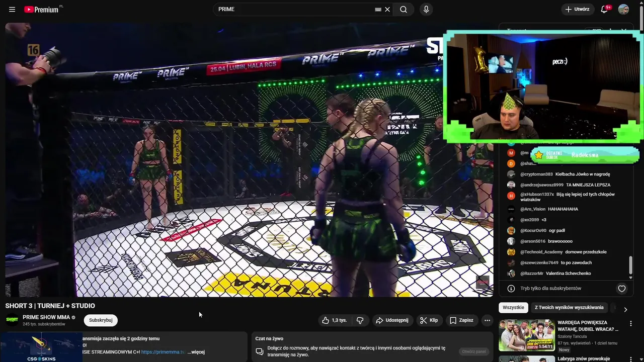The width and height of the screenshot is (644, 362).
Task: Subscribe via the Subskrybuj button
Action: coord(101,320)
